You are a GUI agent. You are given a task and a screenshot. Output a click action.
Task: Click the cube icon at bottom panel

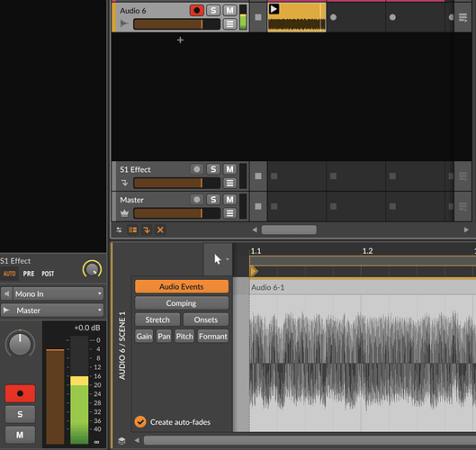121,441
